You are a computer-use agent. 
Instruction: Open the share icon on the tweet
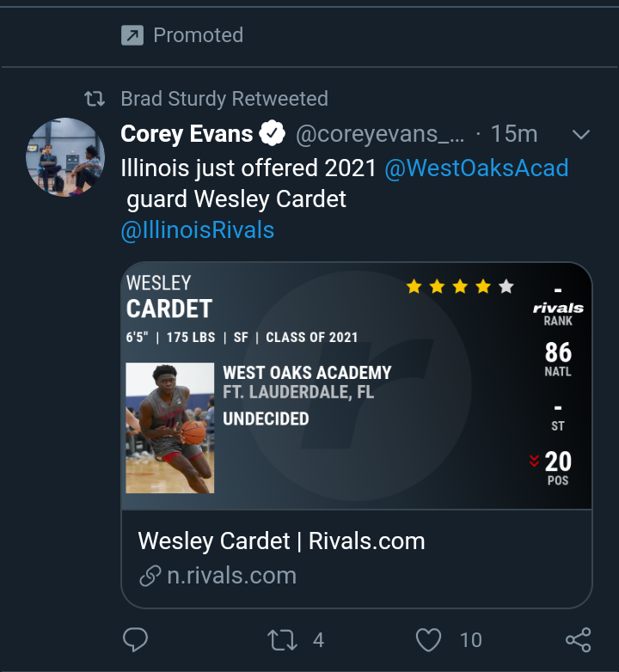pos(579,640)
